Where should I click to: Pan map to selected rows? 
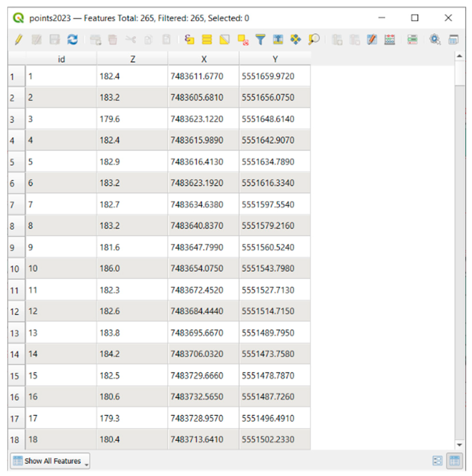[x=296, y=39]
